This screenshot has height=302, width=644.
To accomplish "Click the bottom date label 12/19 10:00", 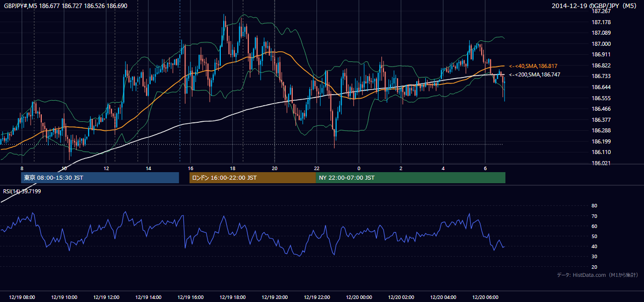I will 64,297.
